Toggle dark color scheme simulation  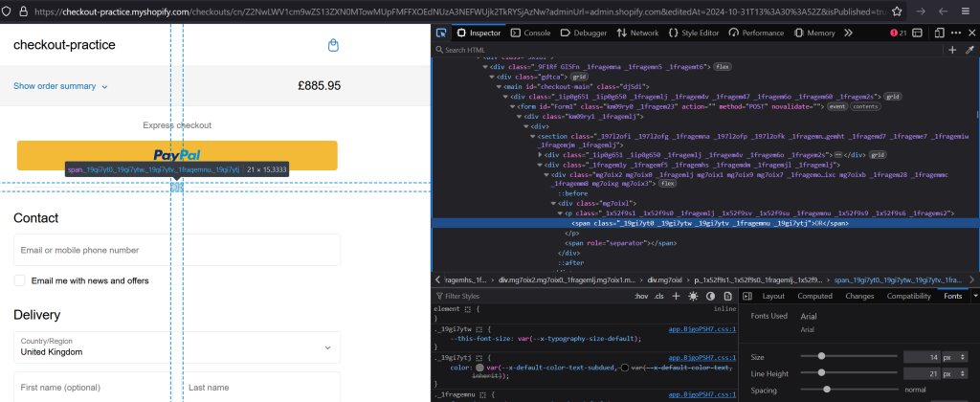tap(710, 297)
